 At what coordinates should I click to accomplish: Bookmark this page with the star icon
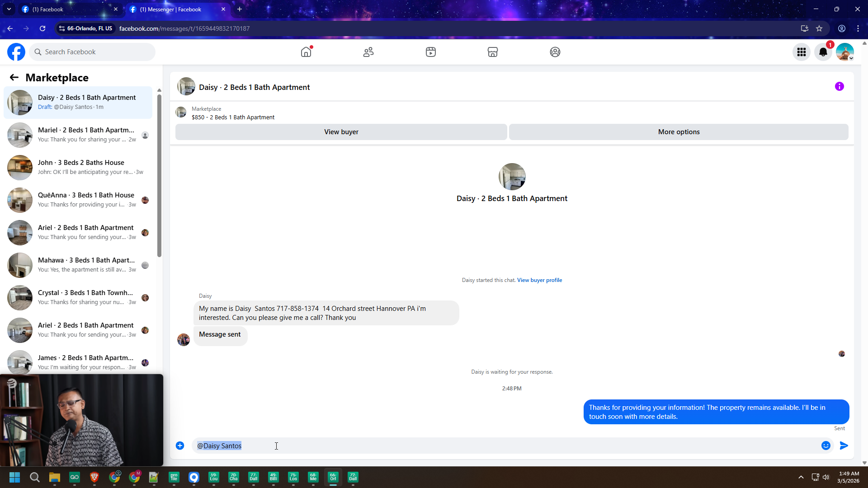pos(819,28)
